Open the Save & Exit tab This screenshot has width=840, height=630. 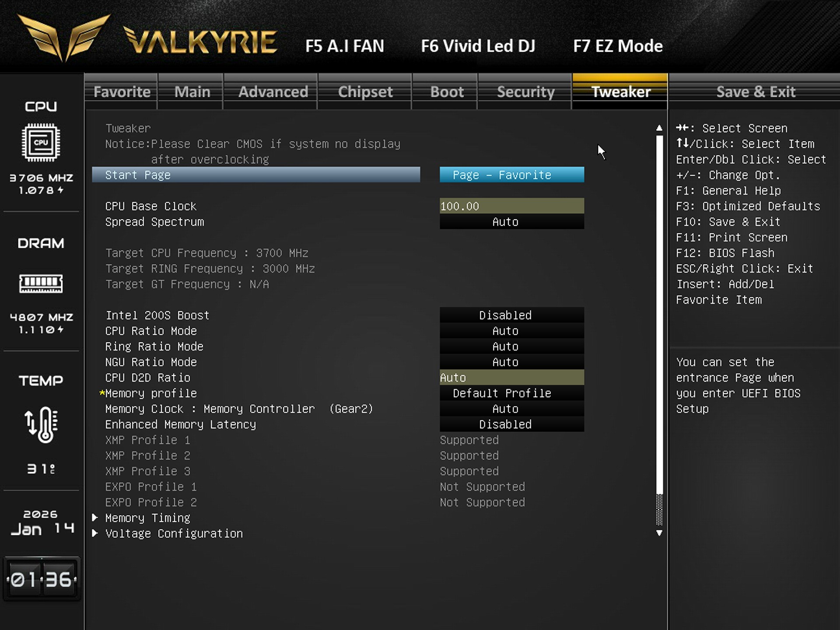tap(756, 92)
